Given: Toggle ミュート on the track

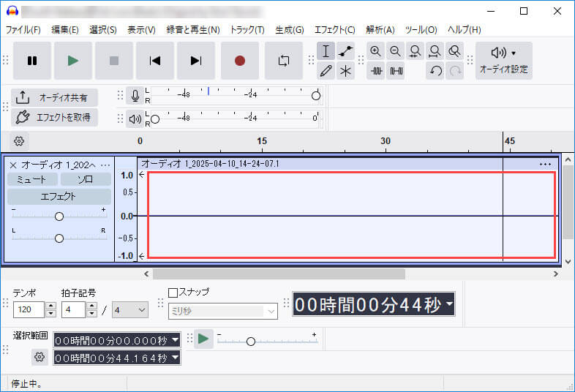Looking at the screenshot, I should click(32, 179).
